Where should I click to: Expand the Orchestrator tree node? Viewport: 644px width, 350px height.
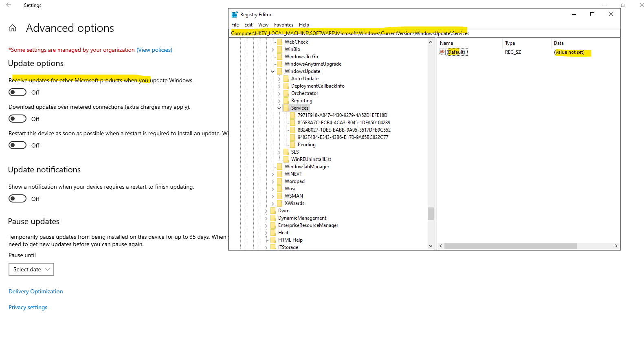tap(279, 93)
